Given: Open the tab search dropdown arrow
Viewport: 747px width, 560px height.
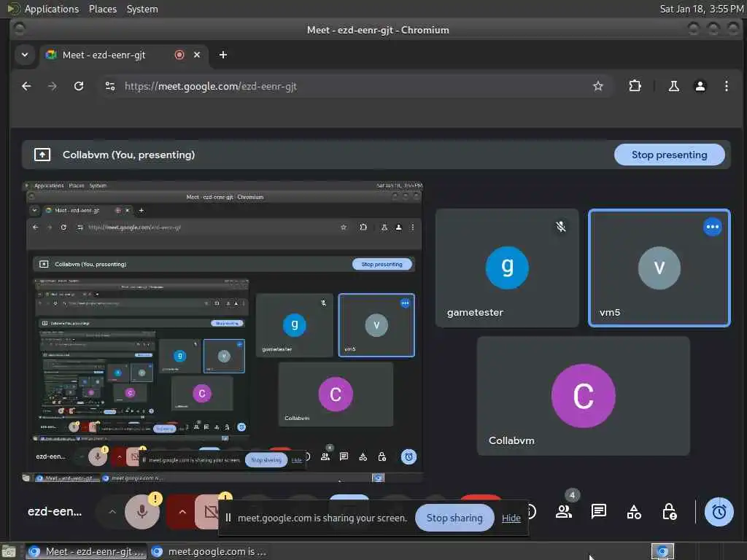Looking at the screenshot, I should click(x=24, y=55).
